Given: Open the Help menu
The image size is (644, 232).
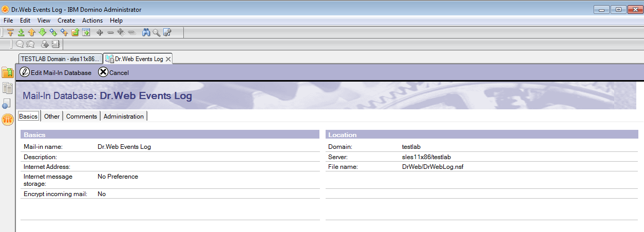Looking at the screenshot, I should pyautogui.click(x=116, y=21).
